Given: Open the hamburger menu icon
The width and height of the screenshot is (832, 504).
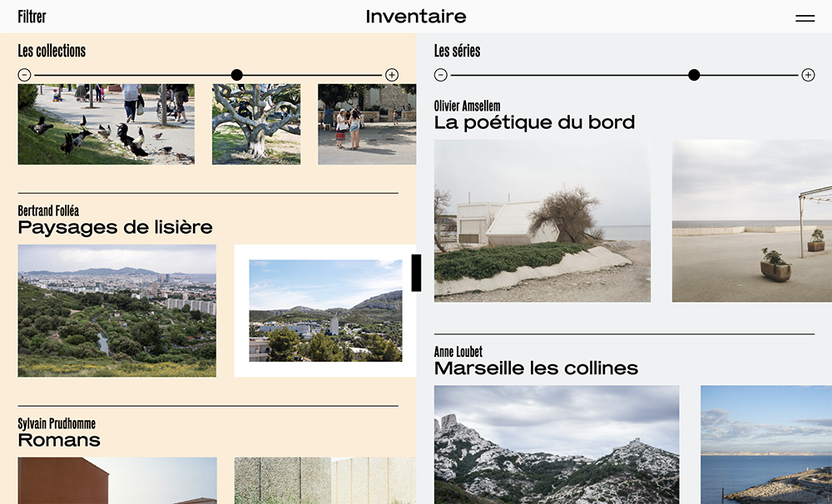Looking at the screenshot, I should click(x=805, y=18).
